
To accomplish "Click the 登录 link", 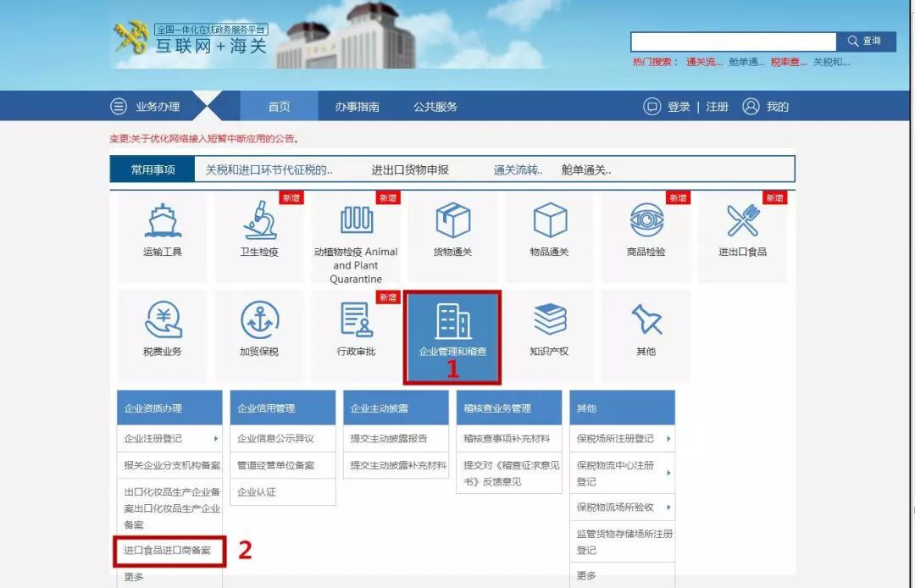I will [x=679, y=106].
